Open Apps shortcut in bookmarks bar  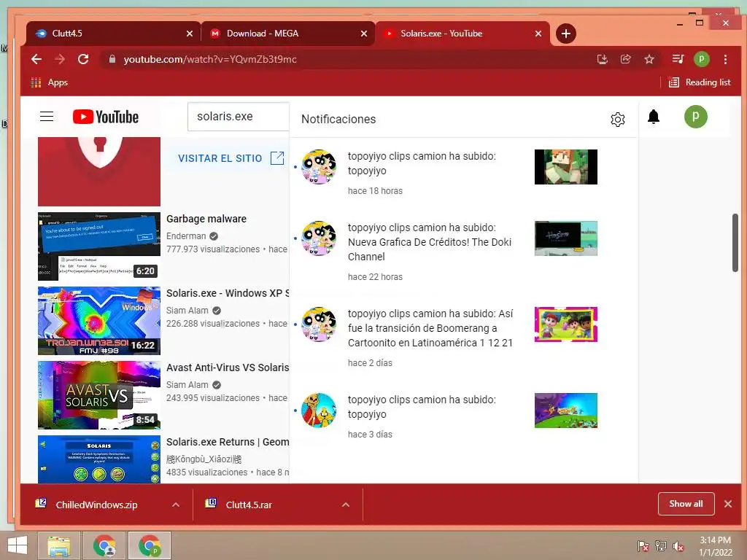(x=50, y=82)
